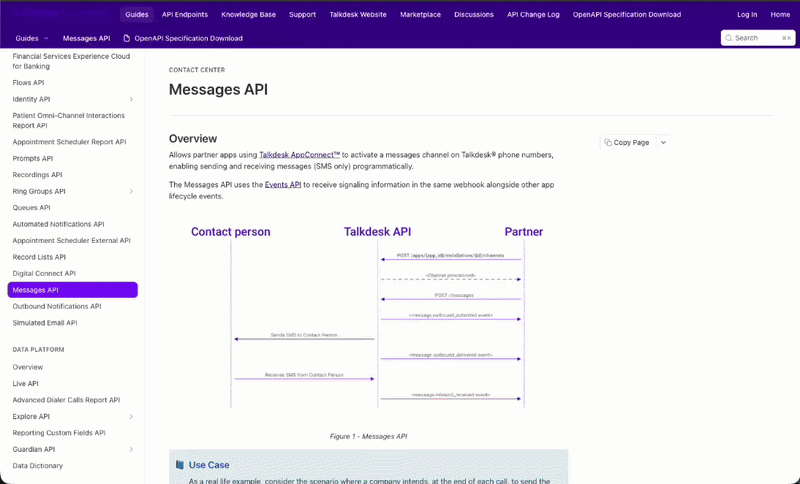Screen dimensions: 800x484
Task: Open Support in the top menu
Action: tap(303, 14)
